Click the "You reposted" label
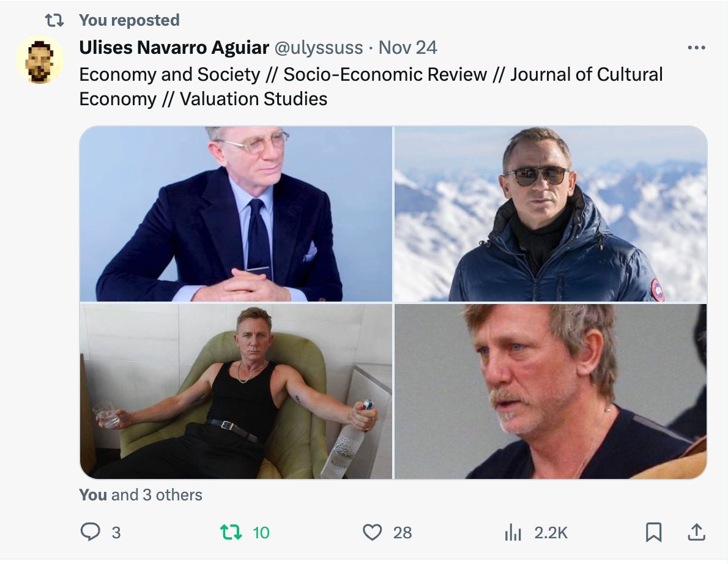The height and width of the screenshot is (564, 728). pyautogui.click(x=129, y=20)
